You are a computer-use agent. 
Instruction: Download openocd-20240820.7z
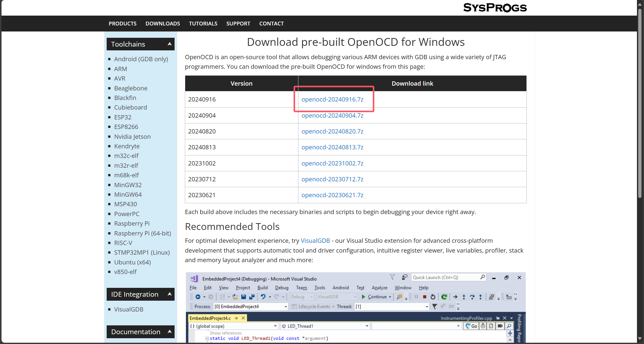tap(332, 131)
